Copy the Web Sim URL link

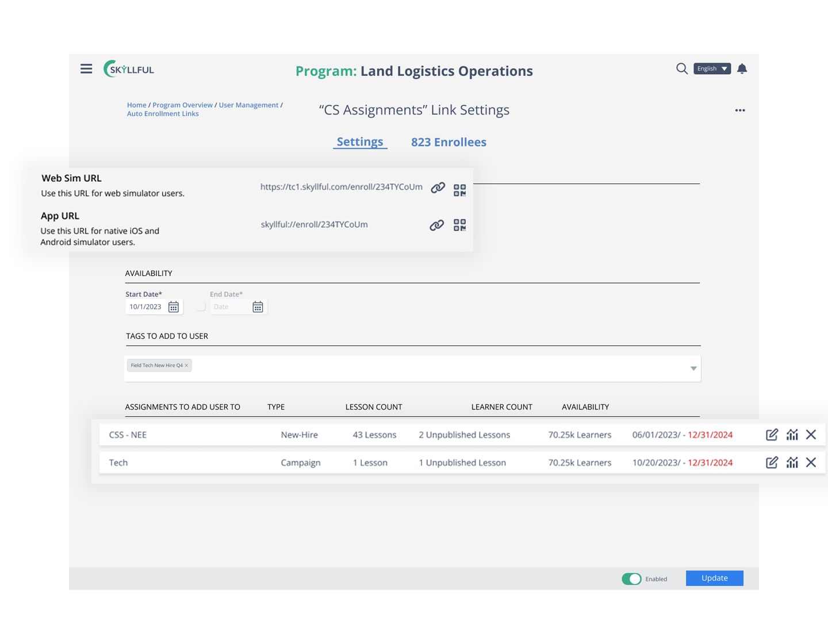coord(438,187)
